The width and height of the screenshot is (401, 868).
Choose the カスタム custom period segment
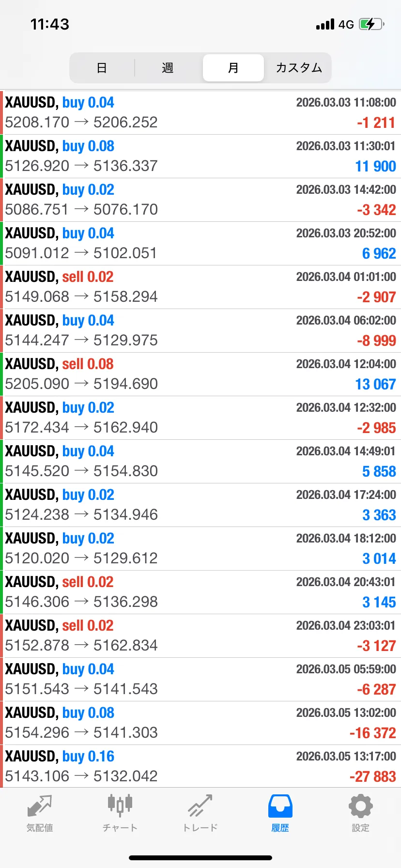click(x=299, y=68)
